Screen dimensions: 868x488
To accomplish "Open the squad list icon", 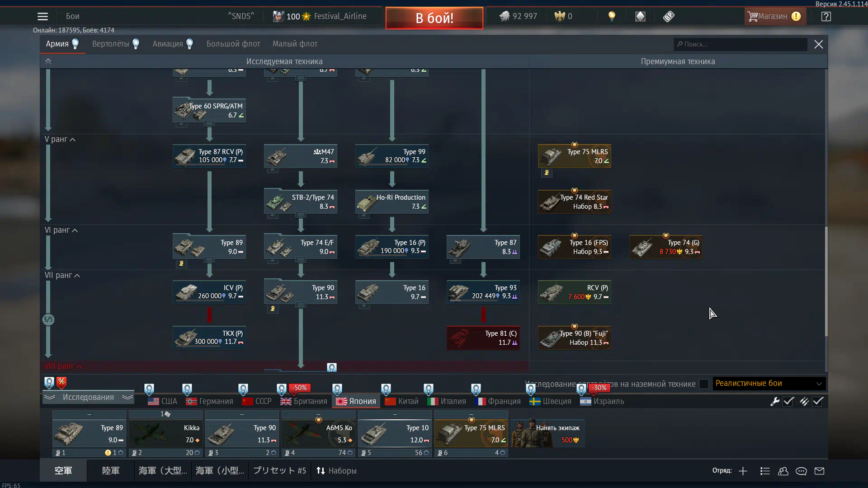I will point(765,471).
